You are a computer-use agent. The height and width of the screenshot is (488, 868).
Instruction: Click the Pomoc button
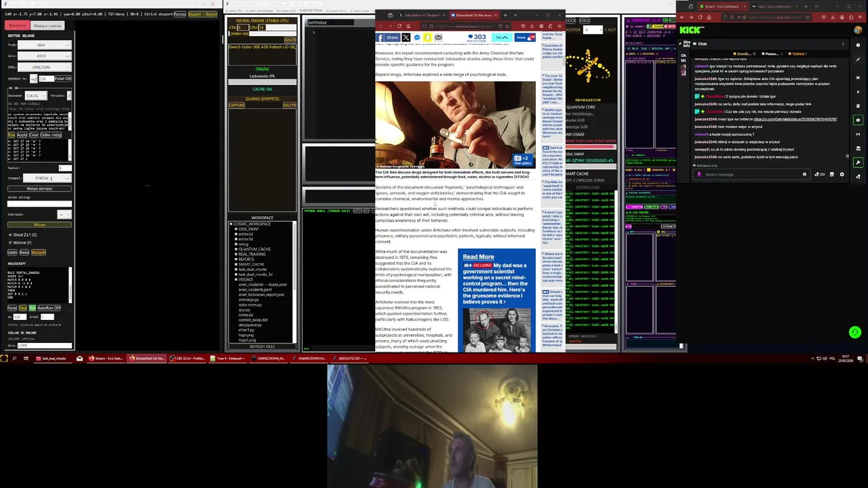point(180,14)
